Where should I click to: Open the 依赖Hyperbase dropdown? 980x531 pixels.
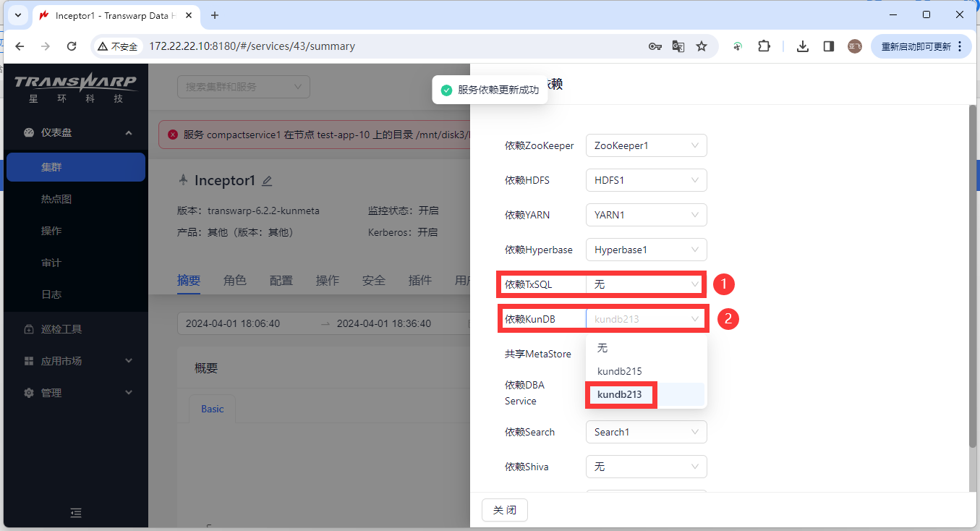[x=646, y=250]
